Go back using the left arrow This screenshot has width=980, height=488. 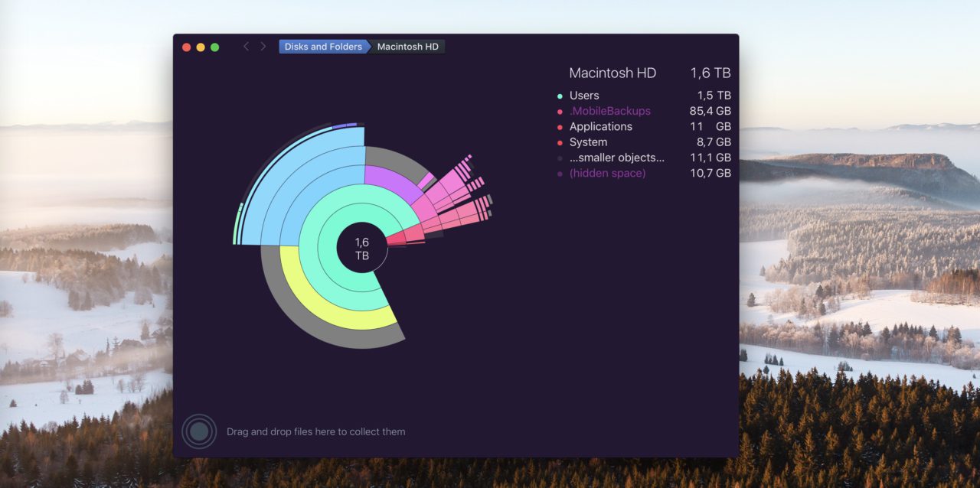[246, 47]
